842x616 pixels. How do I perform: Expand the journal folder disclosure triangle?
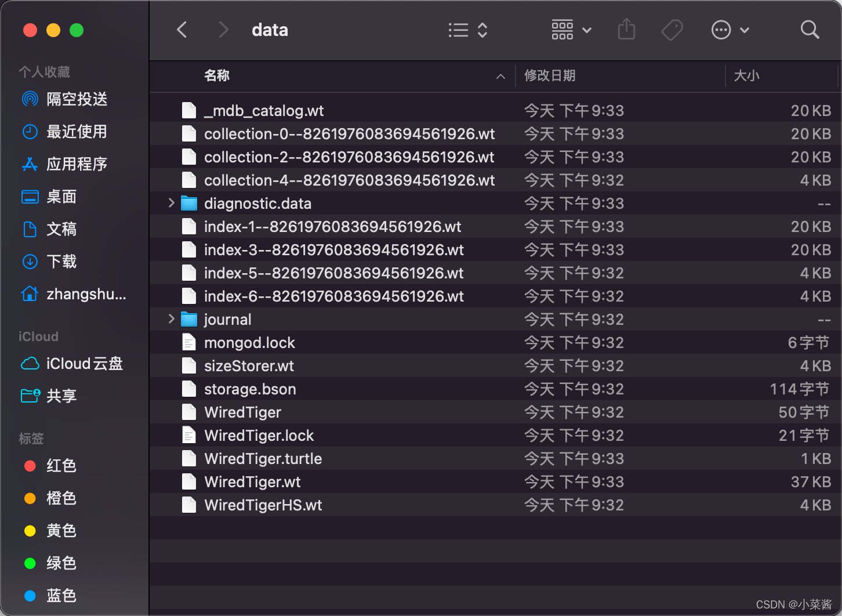[x=170, y=319]
